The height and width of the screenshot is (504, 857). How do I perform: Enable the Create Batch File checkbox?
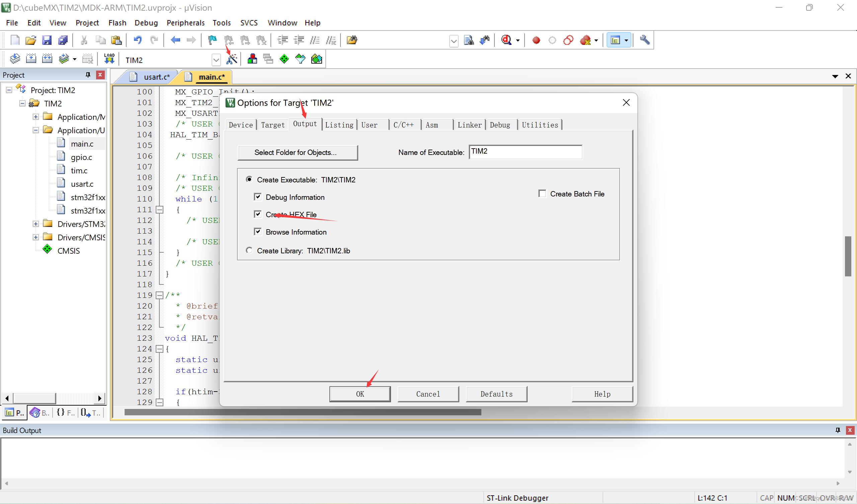[x=542, y=194]
